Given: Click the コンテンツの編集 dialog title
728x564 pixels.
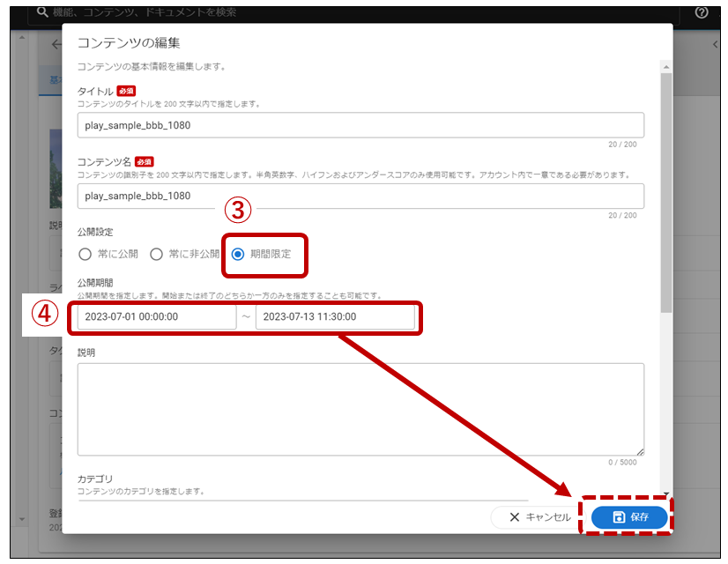Looking at the screenshot, I should click(x=129, y=43).
